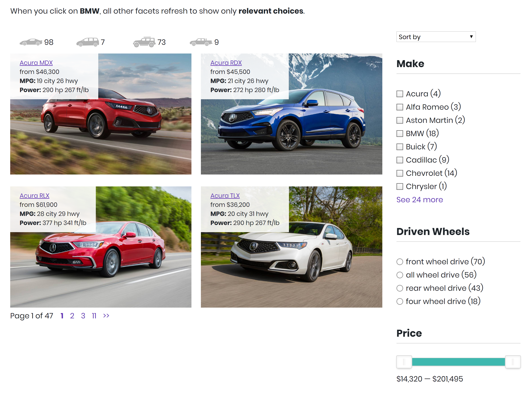532x394 pixels.
Task: Select four wheel drive radio button
Action: (400, 302)
